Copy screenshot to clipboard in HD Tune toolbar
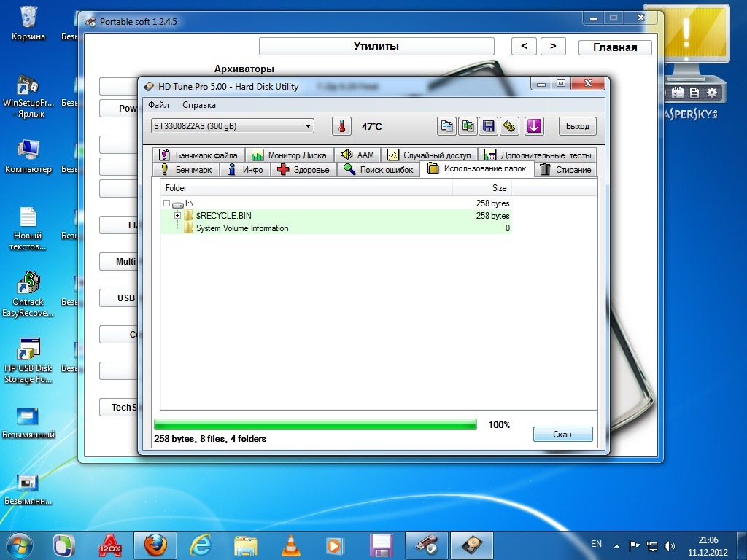The width and height of the screenshot is (747, 560). pyautogui.click(x=468, y=126)
